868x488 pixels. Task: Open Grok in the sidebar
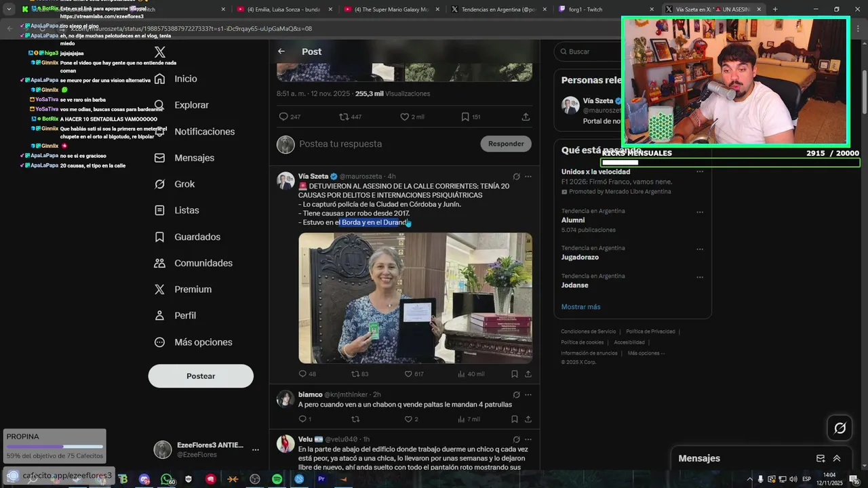174,184
